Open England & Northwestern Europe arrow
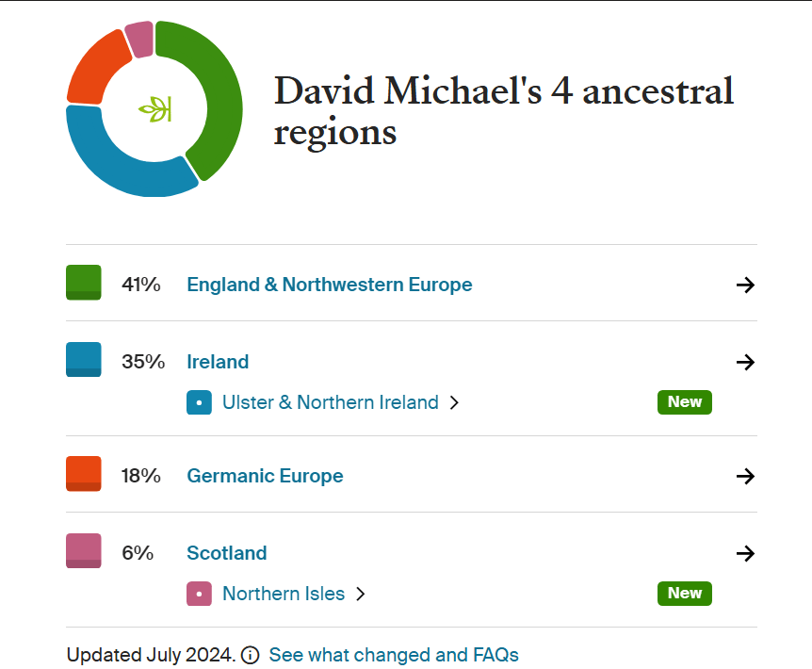This screenshot has height=669, width=812. [x=745, y=285]
